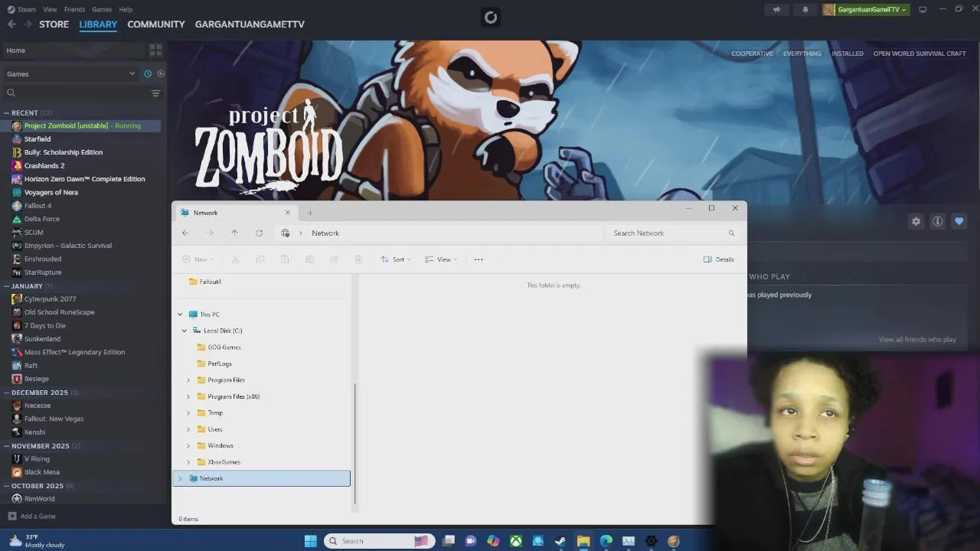Collapse the DECEMBER 2025 section
The image size is (980, 551).
click(x=7, y=393)
